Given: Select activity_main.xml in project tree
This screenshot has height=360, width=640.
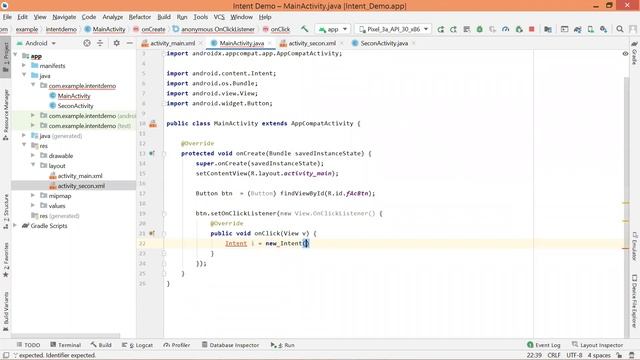Looking at the screenshot, I should click(x=80, y=176).
